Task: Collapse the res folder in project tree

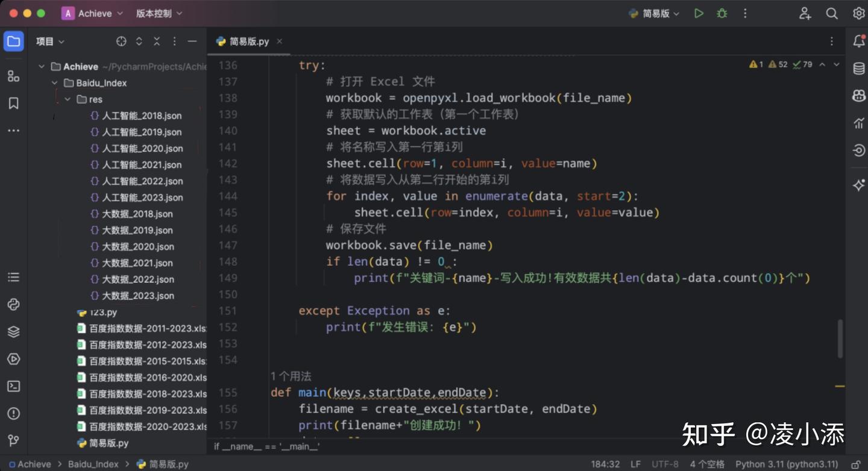Action: (68, 99)
